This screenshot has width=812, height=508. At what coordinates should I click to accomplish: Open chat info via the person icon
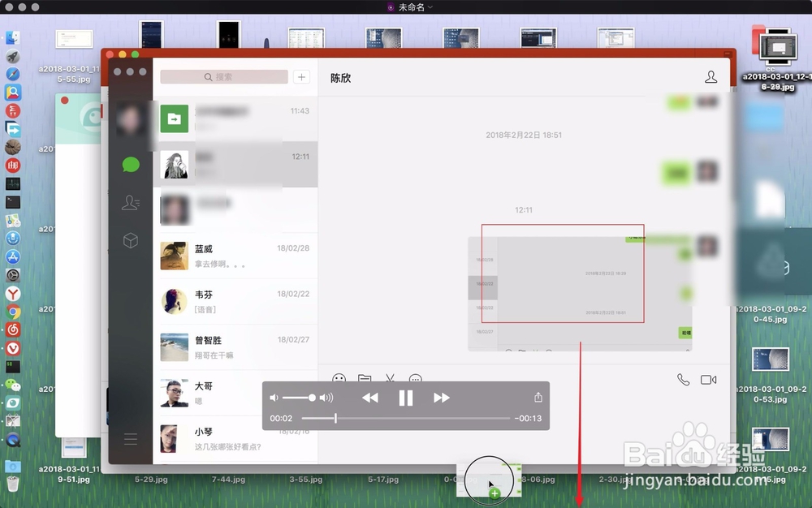click(x=711, y=77)
